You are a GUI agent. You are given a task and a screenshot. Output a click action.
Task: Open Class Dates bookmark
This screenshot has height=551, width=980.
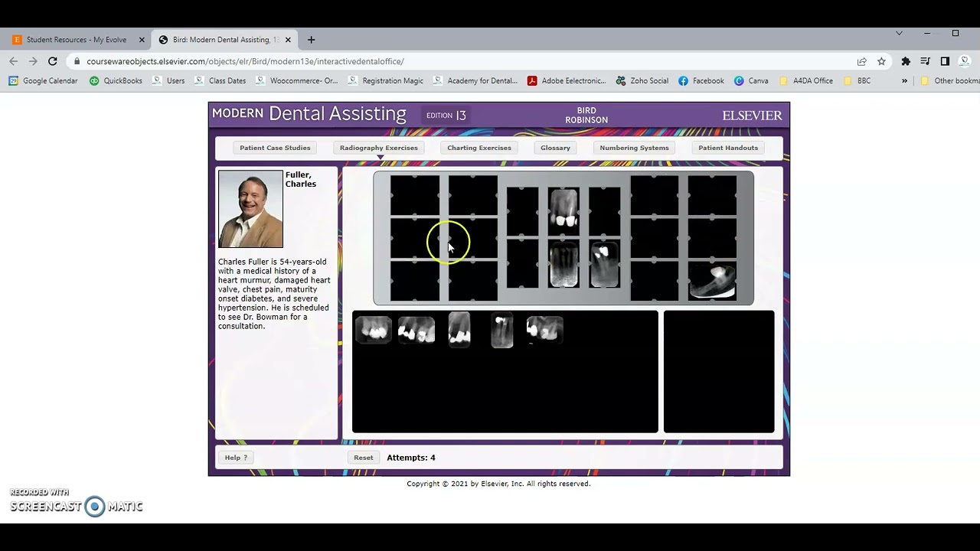(220, 80)
